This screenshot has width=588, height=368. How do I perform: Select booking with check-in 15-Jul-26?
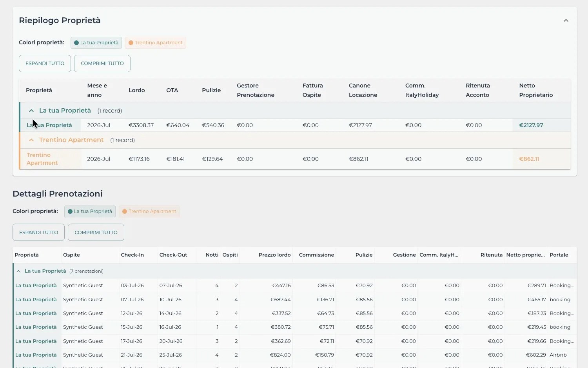(132, 327)
